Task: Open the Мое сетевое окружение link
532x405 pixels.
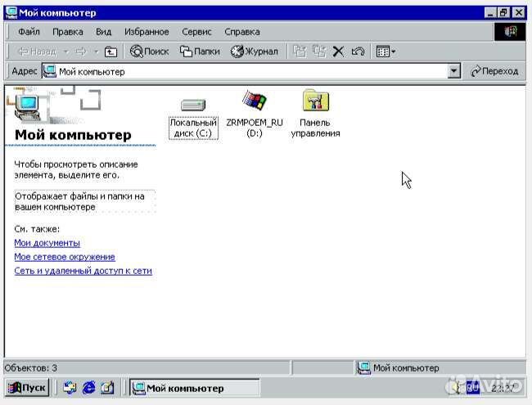Action: point(65,257)
